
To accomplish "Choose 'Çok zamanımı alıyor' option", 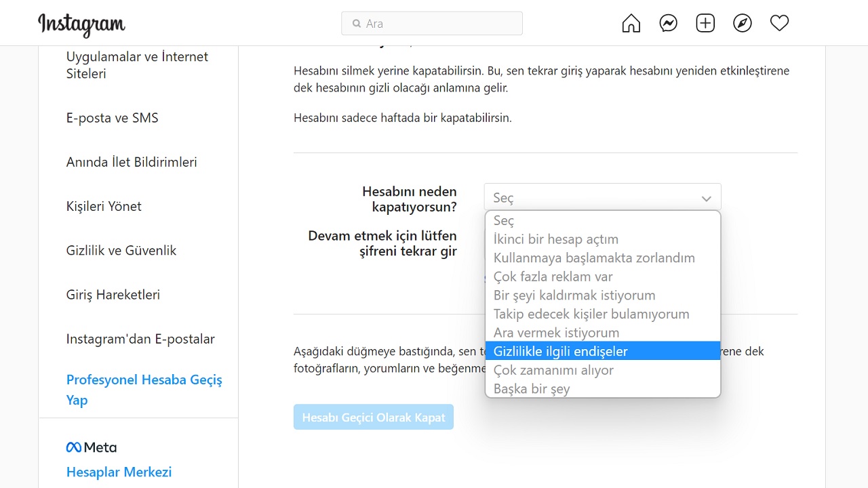I will pos(603,370).
